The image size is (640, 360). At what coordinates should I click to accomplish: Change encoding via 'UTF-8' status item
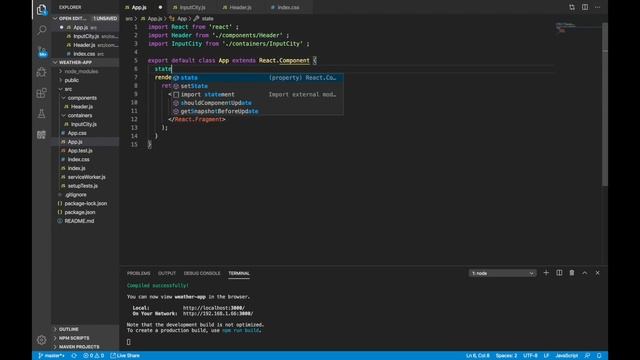[530, 356]
